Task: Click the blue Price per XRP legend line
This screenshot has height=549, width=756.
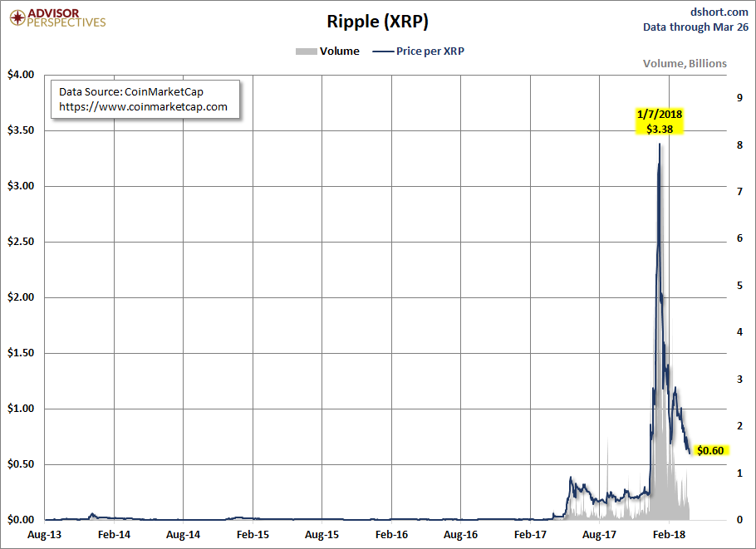Action: pyautogui.click(x=383, y=51)
